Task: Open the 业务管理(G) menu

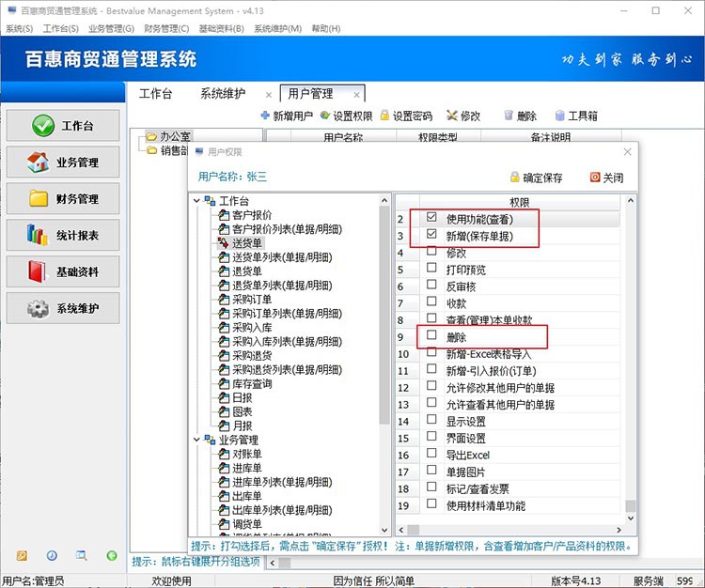Action: pos(111,29)
